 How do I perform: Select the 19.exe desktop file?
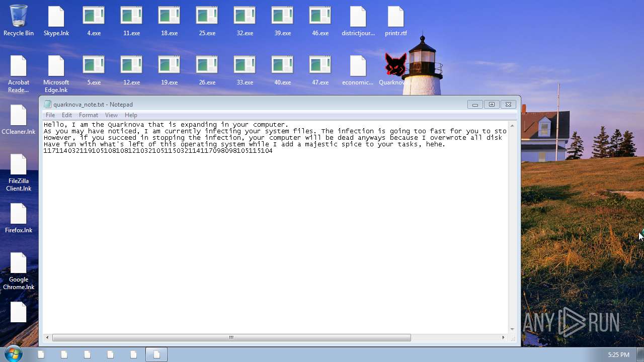point(169,70)
